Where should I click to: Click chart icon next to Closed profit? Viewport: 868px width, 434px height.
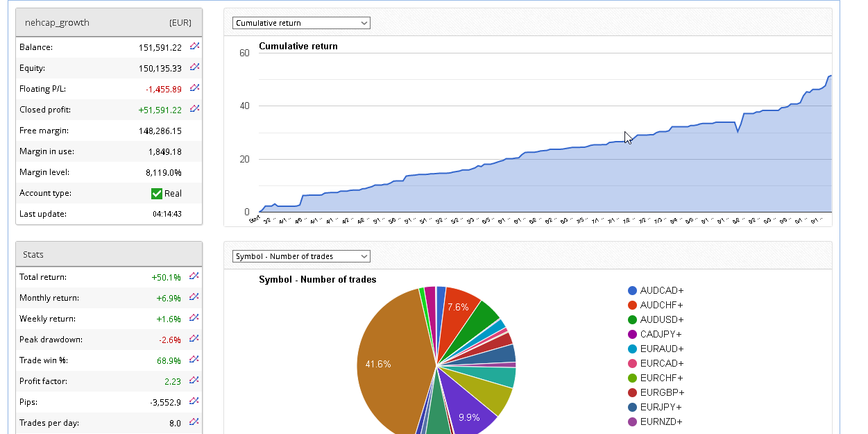coord(195,109)
